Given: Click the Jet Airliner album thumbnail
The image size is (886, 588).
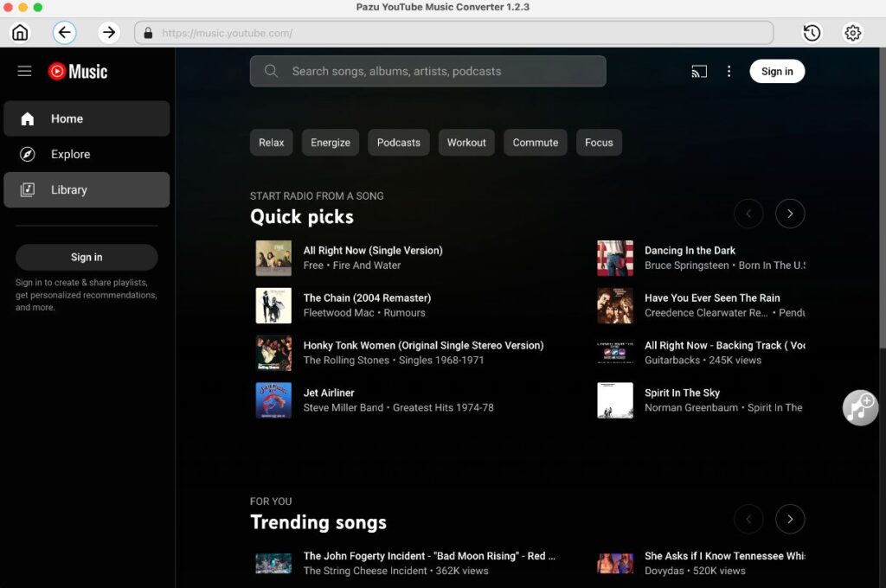Looking at the screenshot, I should click(x=273, y=400).
